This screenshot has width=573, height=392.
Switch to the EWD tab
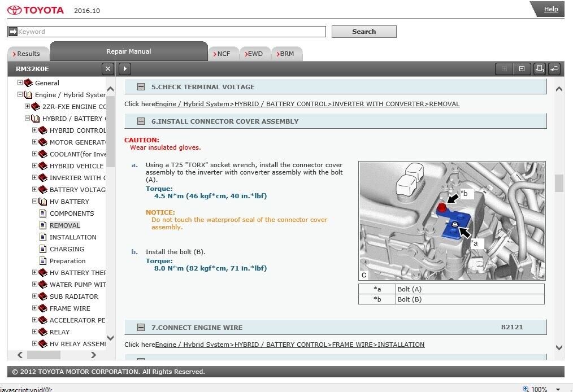(255, 54)
